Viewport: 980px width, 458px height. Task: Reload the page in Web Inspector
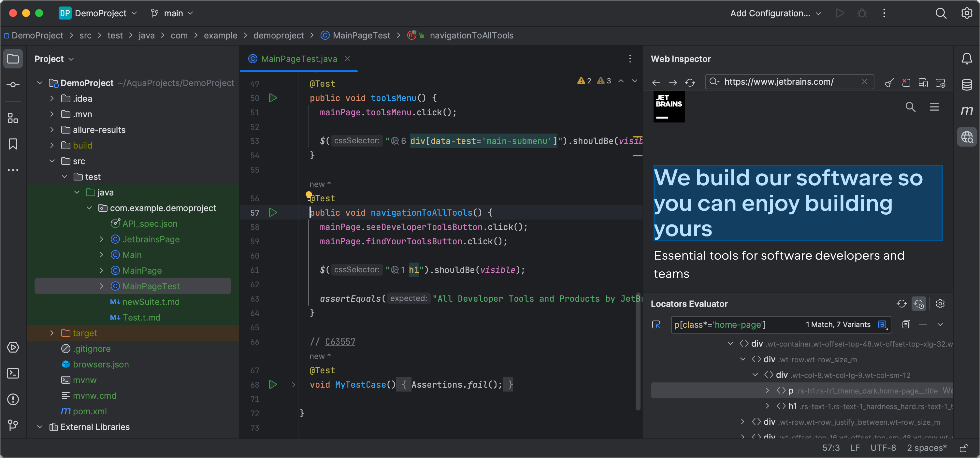690,82
